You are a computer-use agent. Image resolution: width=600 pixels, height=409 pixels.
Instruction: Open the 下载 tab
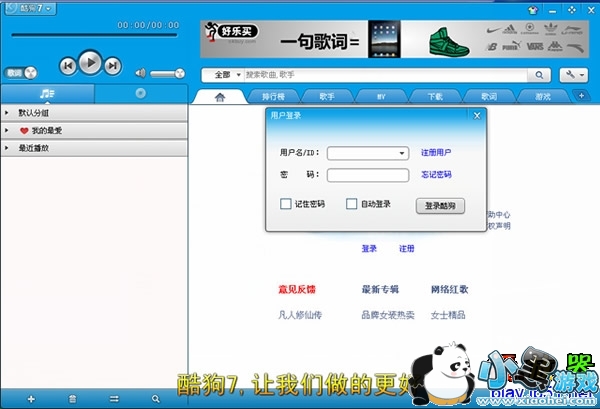(x=435, y=97)
